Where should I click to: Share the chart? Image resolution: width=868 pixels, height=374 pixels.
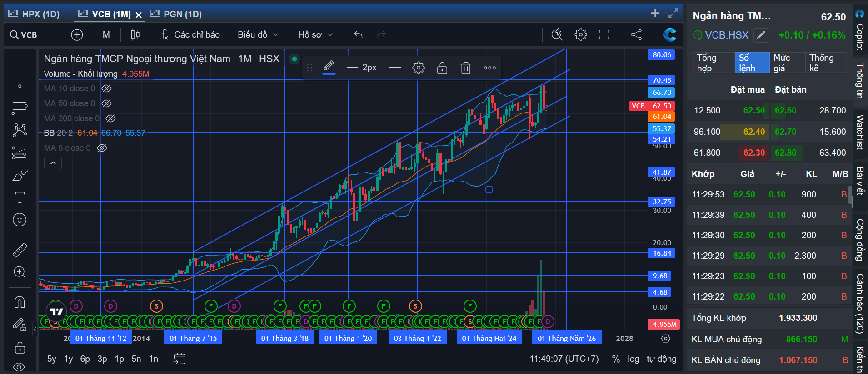pyautogui.click(x=636, y=34)
